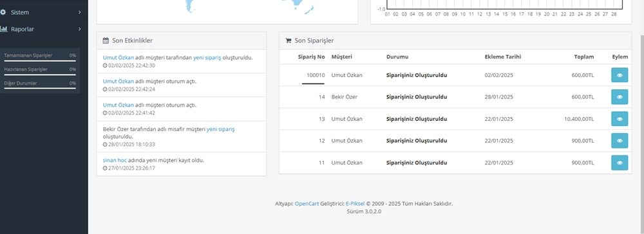Click the Tamamlanan Siparişler progress bar
The image size is (644, 234).
click(40, 60)
